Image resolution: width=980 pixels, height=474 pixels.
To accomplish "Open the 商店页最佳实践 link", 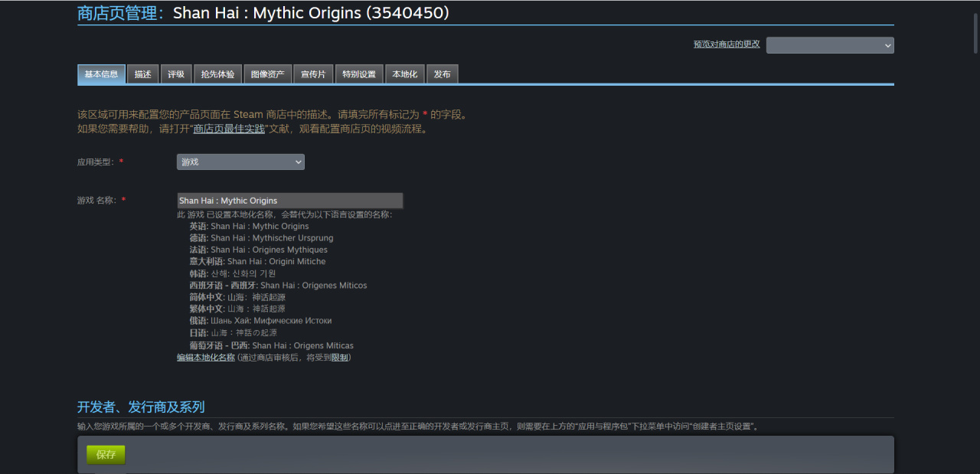I will coord(229,129).
